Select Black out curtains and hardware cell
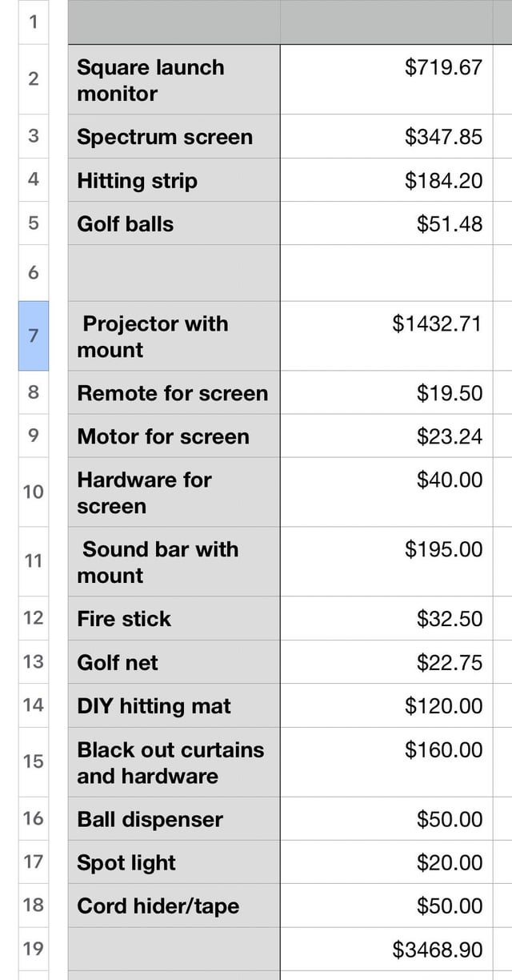This screenshot has width=512, height=980. point(174,763)
